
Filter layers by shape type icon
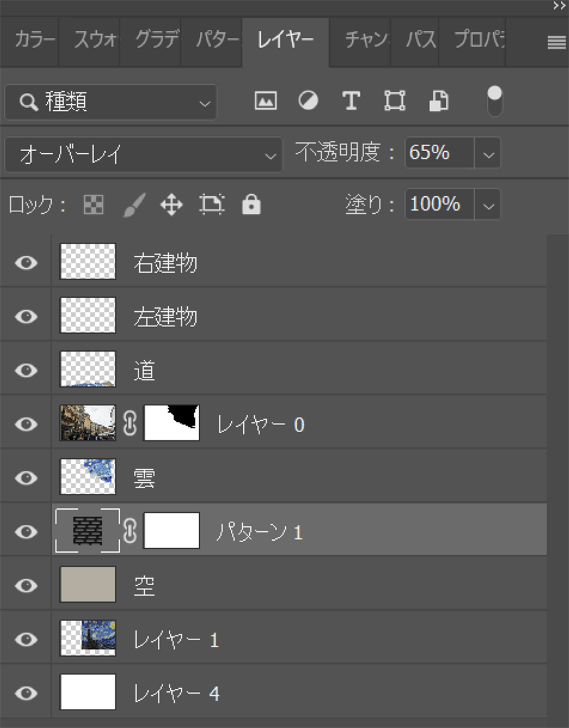pos(395,101)
